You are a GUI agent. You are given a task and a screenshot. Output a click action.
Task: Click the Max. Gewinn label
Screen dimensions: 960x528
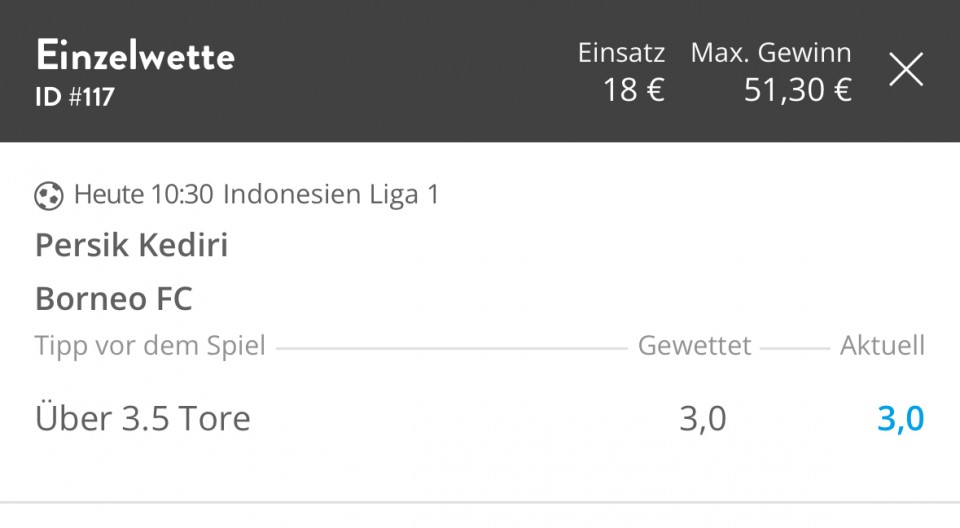click(x=771, y=53)
